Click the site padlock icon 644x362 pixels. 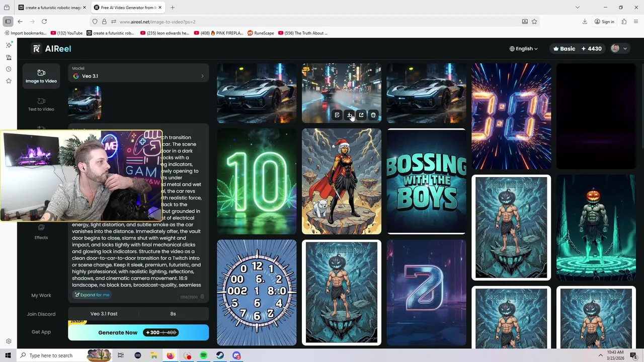click(104, 22)
